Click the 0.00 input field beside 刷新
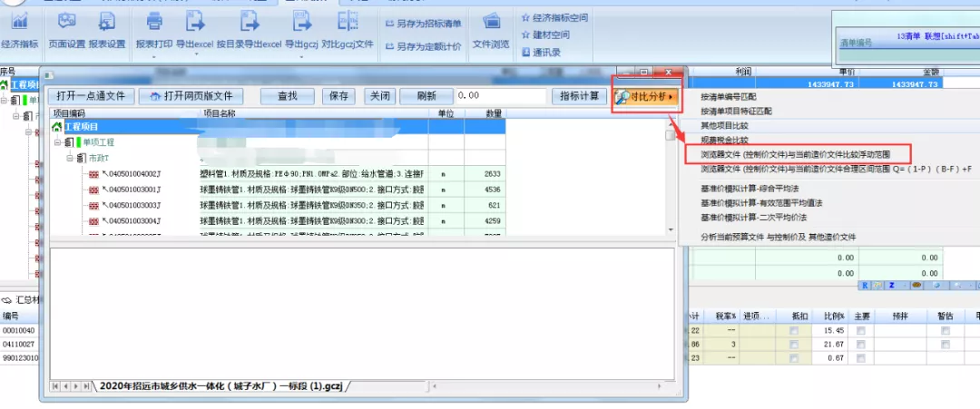This screenshot has width=980, height=409. tap(500, 95)
